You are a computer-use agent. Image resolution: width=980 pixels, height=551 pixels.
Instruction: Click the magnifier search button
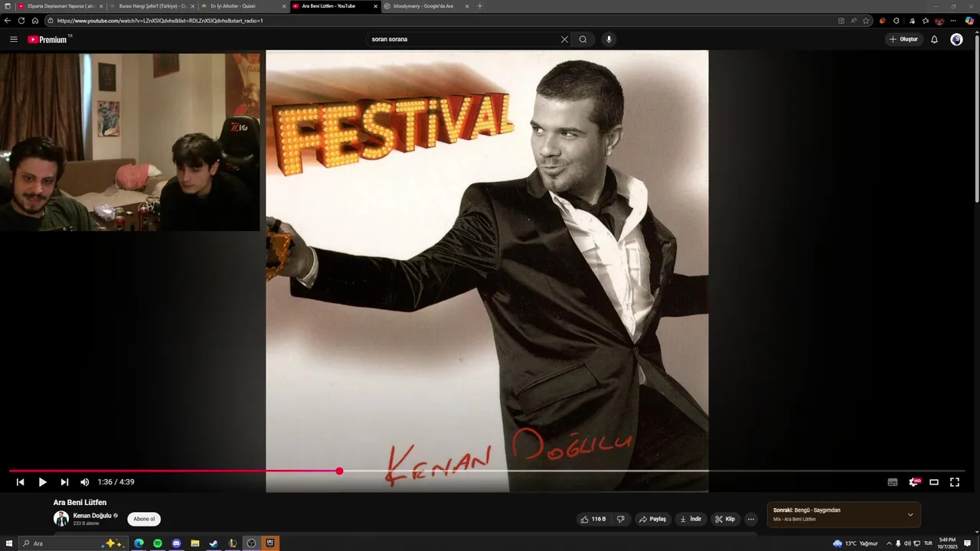click(x=583, y=39)
